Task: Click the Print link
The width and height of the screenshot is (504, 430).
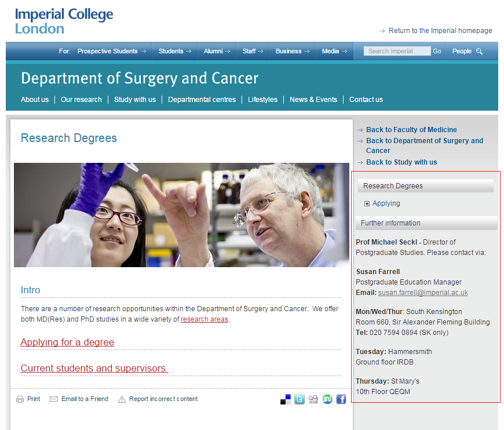Action: [x=34, y=399]
